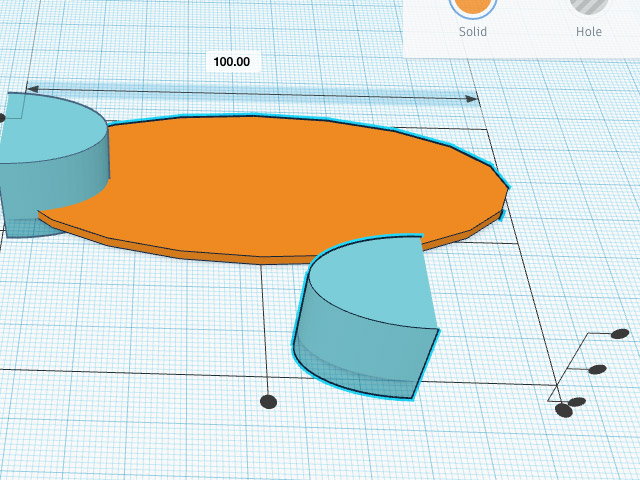Click the dimension line under the 100.00 label
The height and width of the screenshot is (480, 640).
click(250, 93)
